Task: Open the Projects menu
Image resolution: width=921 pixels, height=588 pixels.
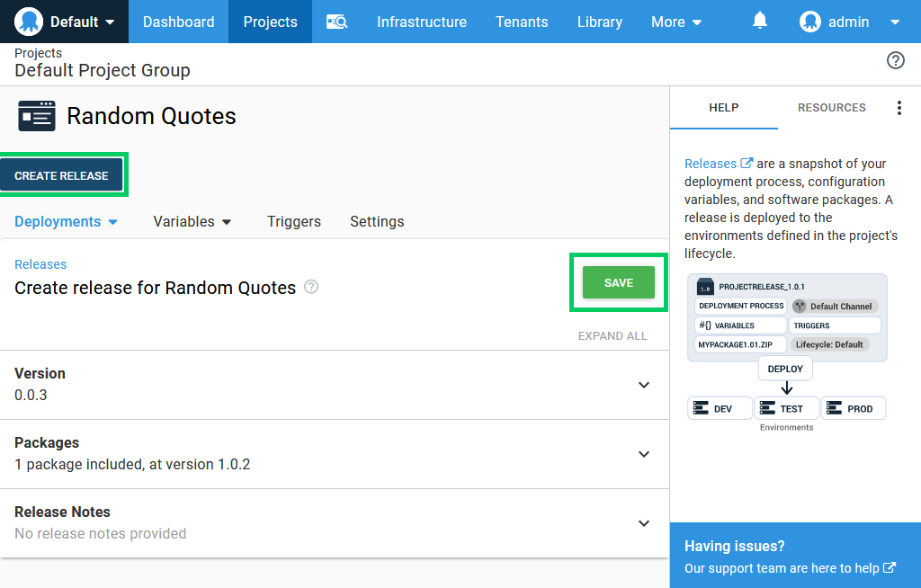Action: (x=270, y=22)
